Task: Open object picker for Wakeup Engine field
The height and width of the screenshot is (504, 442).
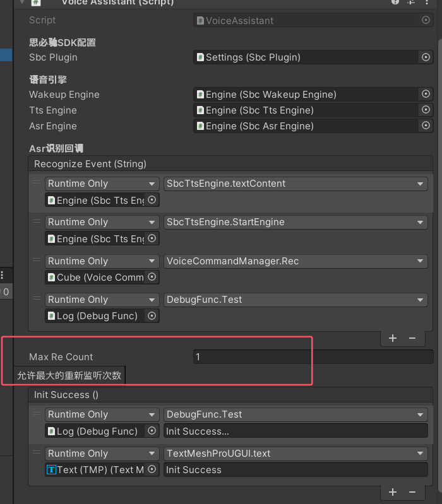Action: pos(426,94)
